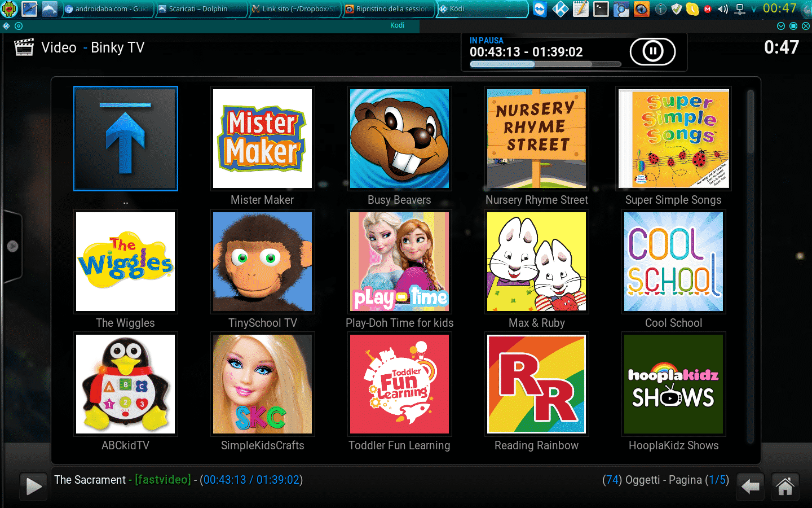Select the Mister Maker label
Image resolution: width=812 pixels, height=508 pixels.
pyautogui.click(x=262, y=200)
